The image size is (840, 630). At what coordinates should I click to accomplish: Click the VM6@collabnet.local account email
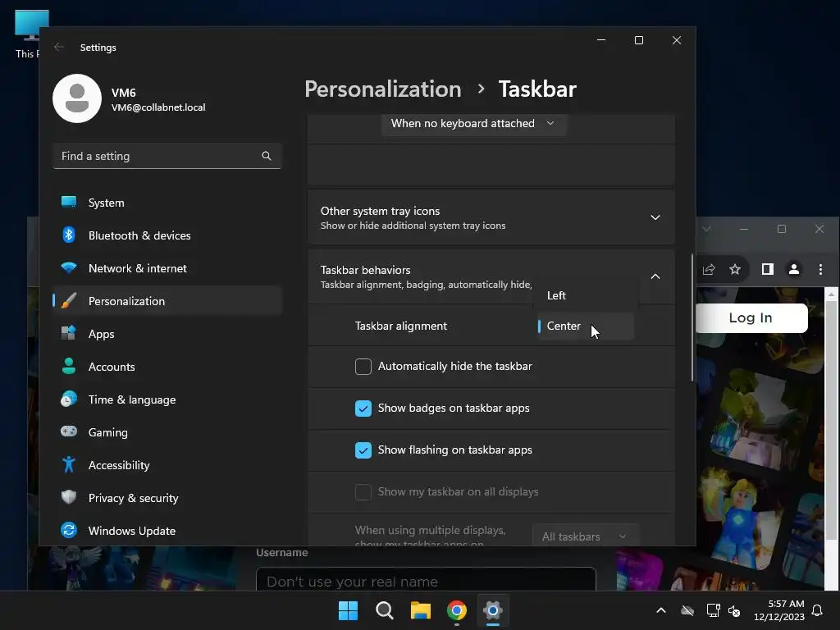tap(158, 107)
